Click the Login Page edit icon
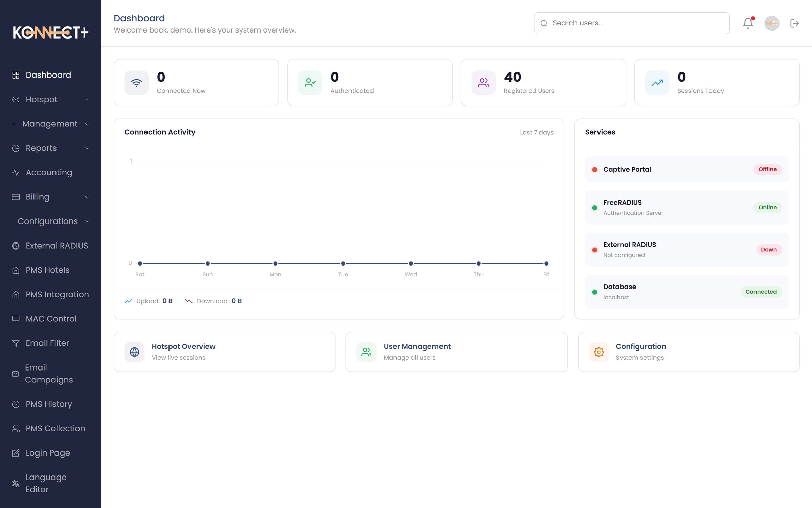 [16, 453]
